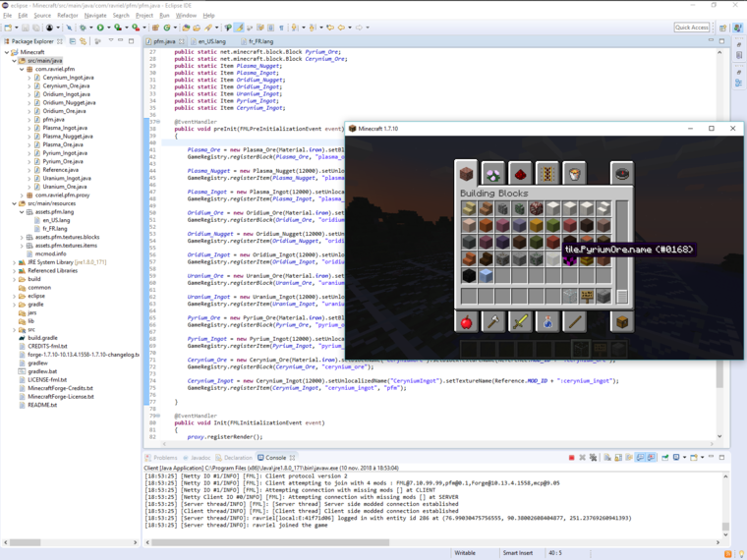Switch to the en_US.lang editor tab
Image resolution: width=747 pixels, height=560 pixels.
tap(211, 42)
